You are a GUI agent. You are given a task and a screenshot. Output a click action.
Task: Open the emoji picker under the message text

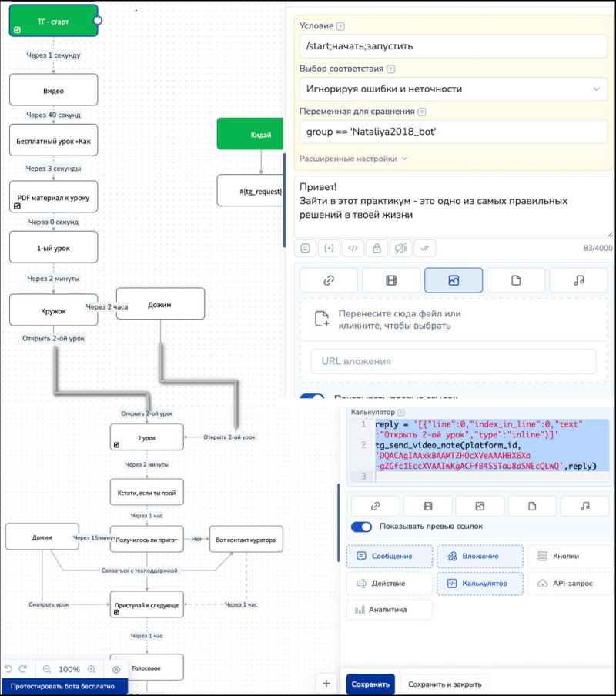tap(306, 248)
